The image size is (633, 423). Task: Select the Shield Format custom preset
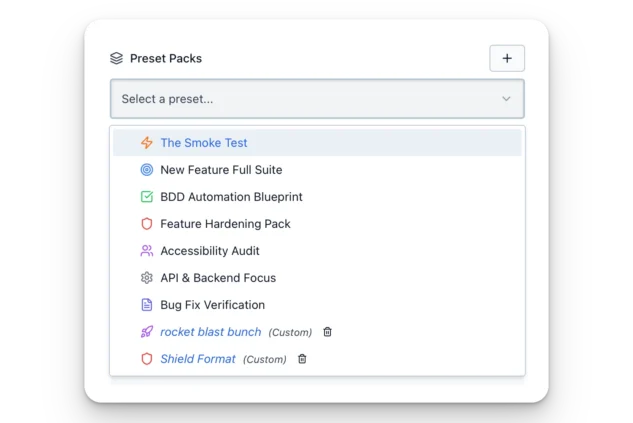coord(198,359)
